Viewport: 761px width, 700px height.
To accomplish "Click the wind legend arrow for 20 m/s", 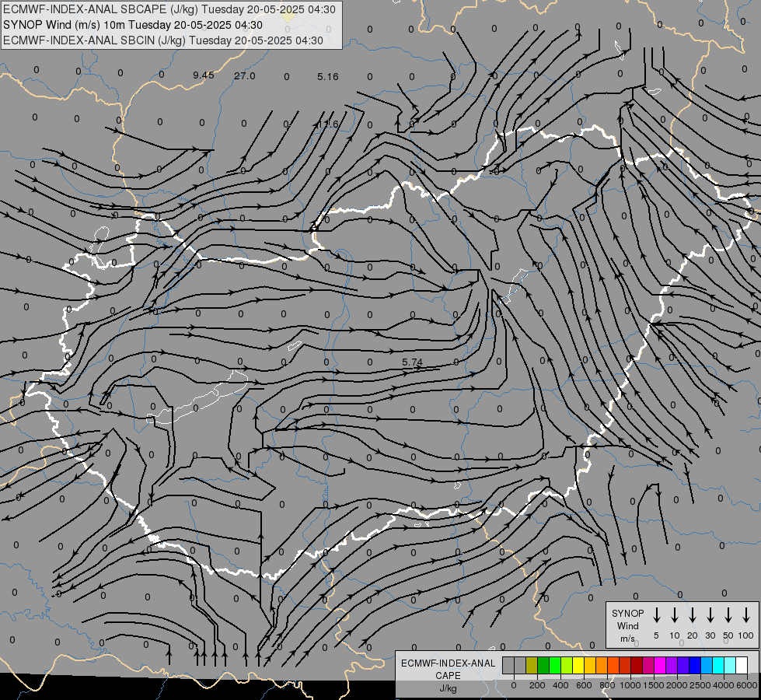I will click(692, 614).
